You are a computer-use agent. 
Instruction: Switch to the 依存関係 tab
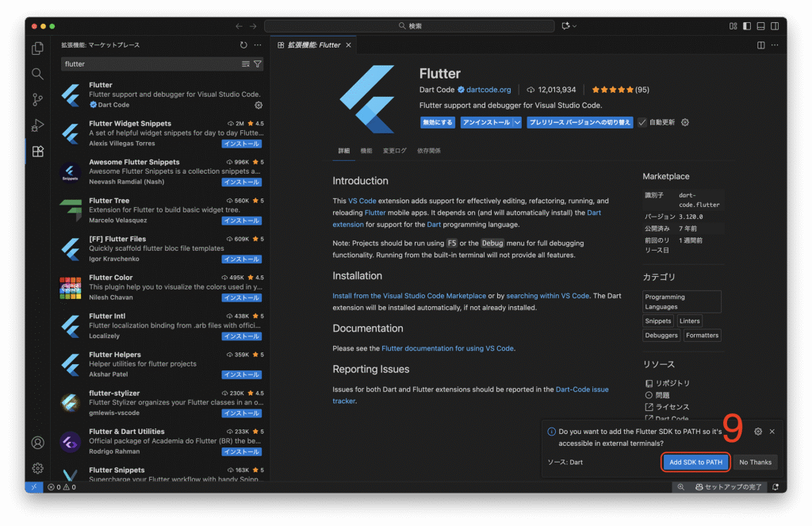pos(428,151)
